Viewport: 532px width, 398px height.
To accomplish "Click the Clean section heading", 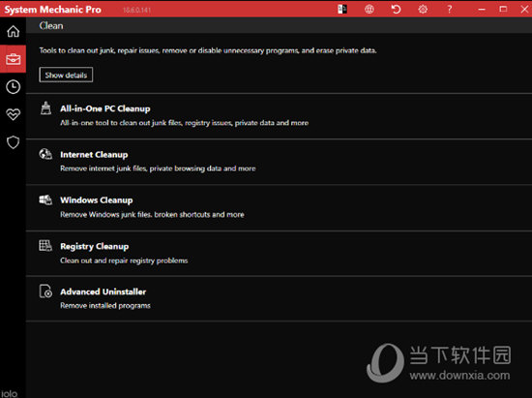I will point(51,26).
